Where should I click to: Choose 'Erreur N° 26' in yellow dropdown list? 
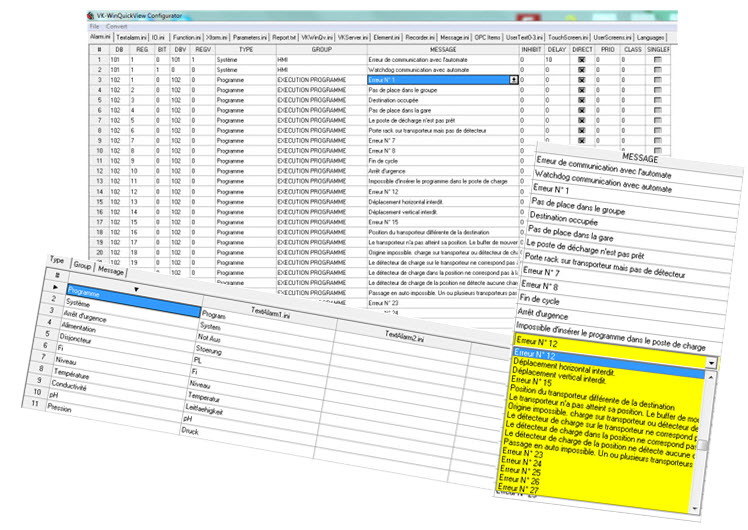(519, 479)
